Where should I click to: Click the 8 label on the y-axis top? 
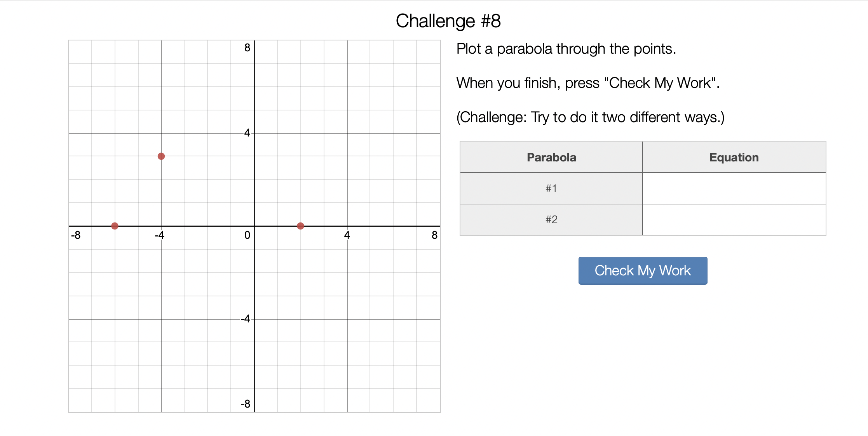click(247, 48)
